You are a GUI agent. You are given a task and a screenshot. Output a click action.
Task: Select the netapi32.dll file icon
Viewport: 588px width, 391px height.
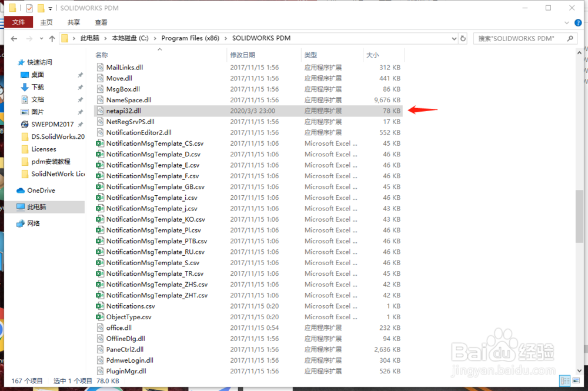click(100, 111)
